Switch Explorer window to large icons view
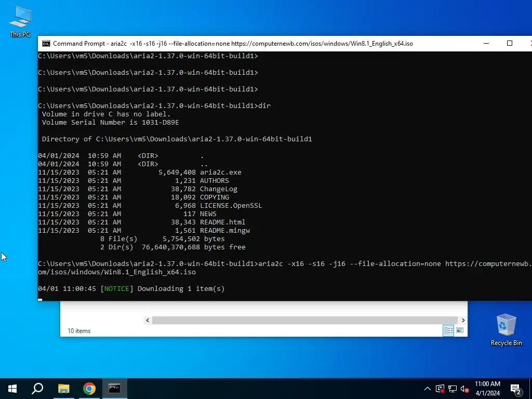This screenshot has height=399, width=532. click(x=460, y=330)
